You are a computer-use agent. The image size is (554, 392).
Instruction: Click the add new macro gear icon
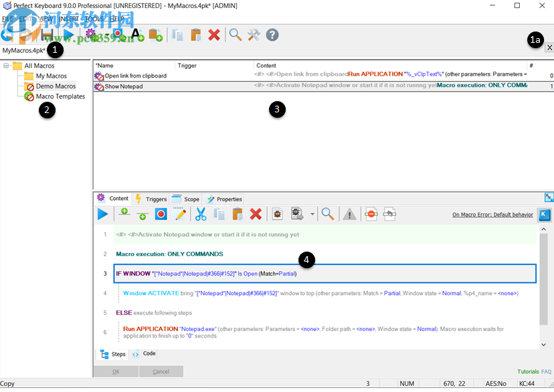[x=91, y=35]
